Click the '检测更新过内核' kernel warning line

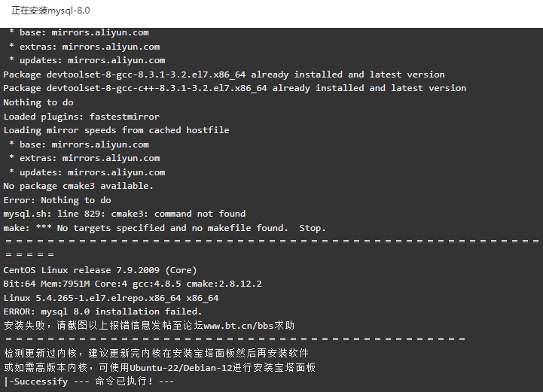point(156,353)
